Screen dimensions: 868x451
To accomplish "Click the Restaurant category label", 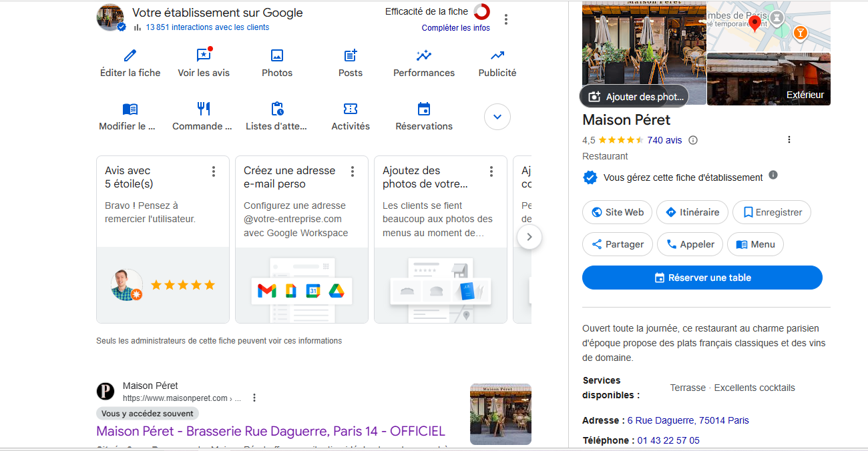I will point(605,156).
